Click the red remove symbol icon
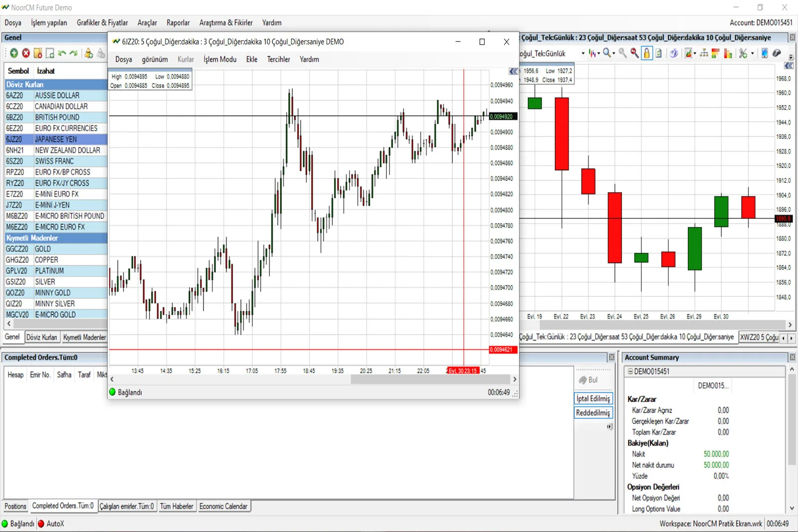 click(26, 53)
